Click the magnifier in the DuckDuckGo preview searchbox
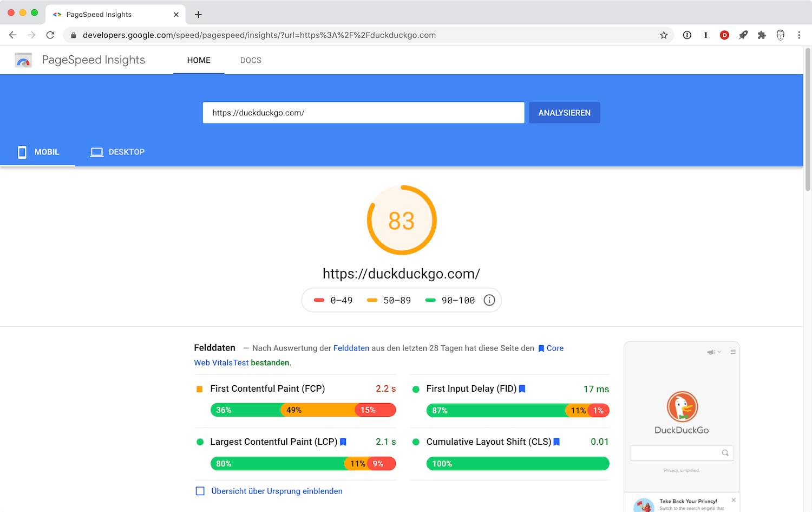The width and height of the screenshot is (812, 512). tap(725, 452)
